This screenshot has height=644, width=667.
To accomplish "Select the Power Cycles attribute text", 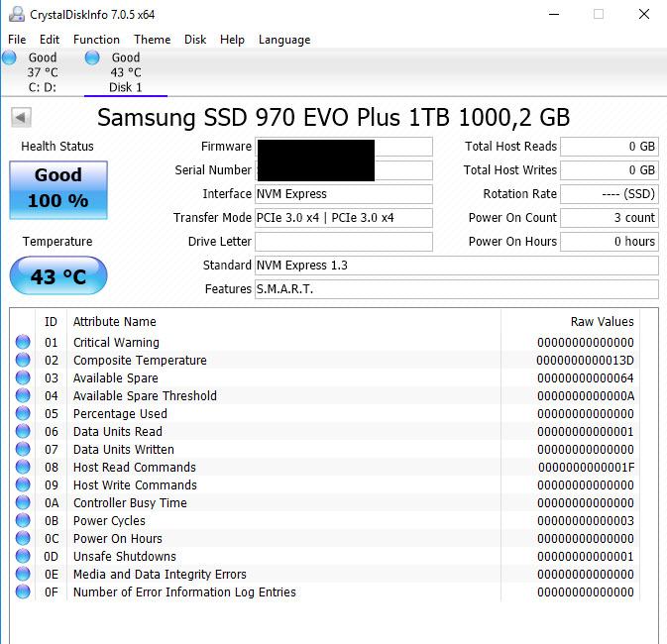I will 109,521.
